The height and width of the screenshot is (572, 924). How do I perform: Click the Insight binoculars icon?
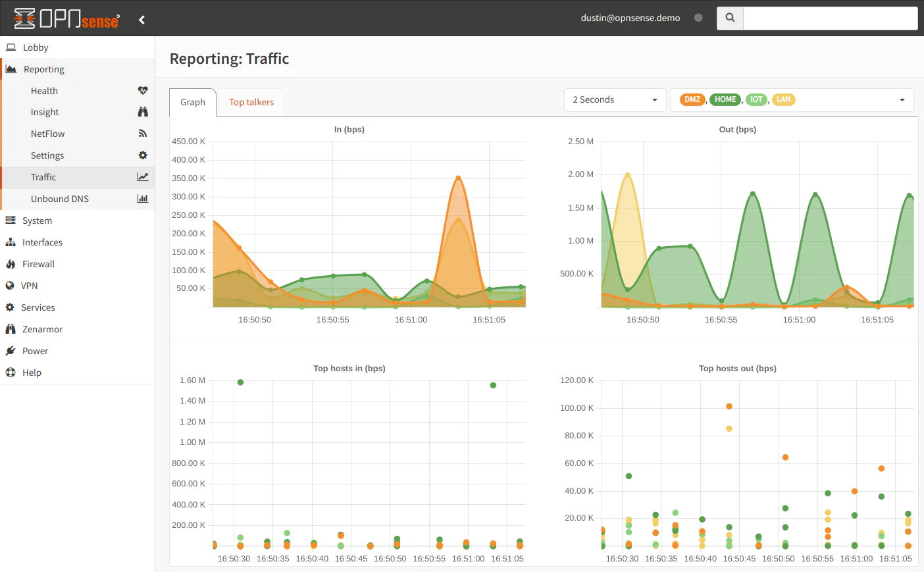pyautogui.click(x=142, y=112)
